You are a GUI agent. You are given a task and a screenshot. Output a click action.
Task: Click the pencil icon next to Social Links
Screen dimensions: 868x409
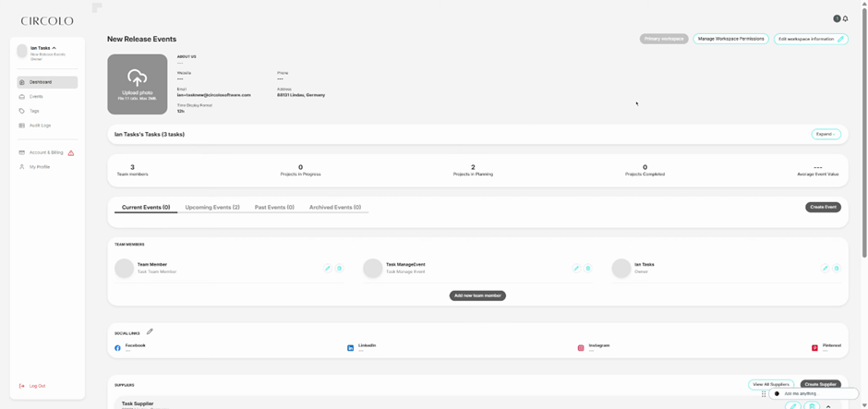point(150,331)
